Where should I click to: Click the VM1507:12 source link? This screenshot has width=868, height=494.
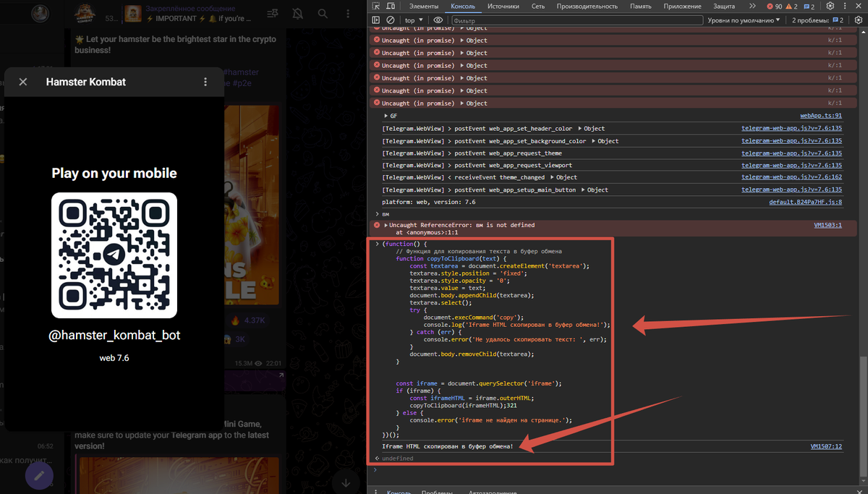coord(826,446)
